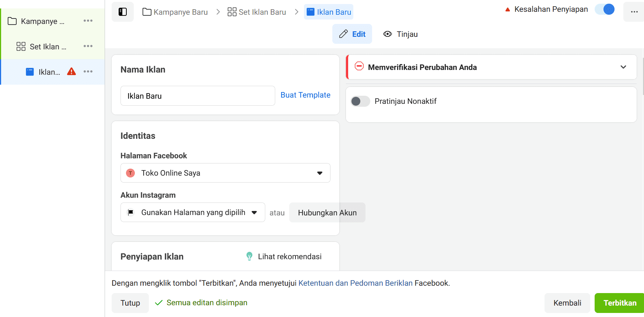Click the red warning icon on Iklan row
The height and width of the screenshot is (317, 644).
coord(71,71)
